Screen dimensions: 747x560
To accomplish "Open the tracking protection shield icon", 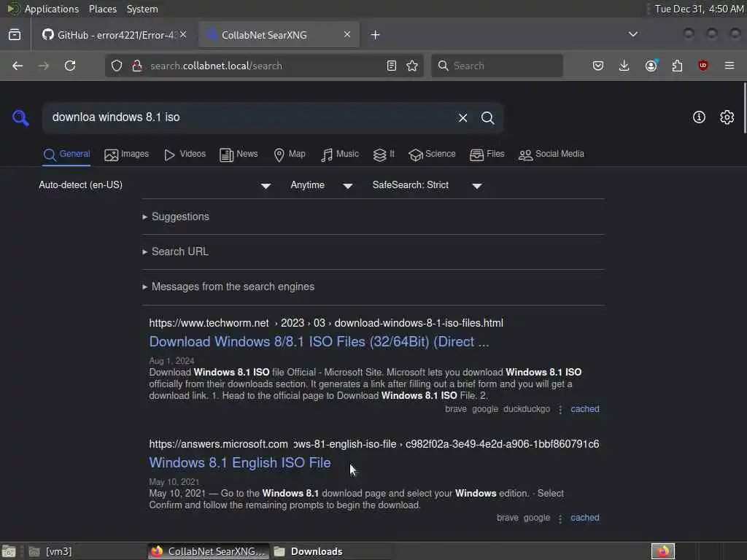I will [x=117, y=66].
